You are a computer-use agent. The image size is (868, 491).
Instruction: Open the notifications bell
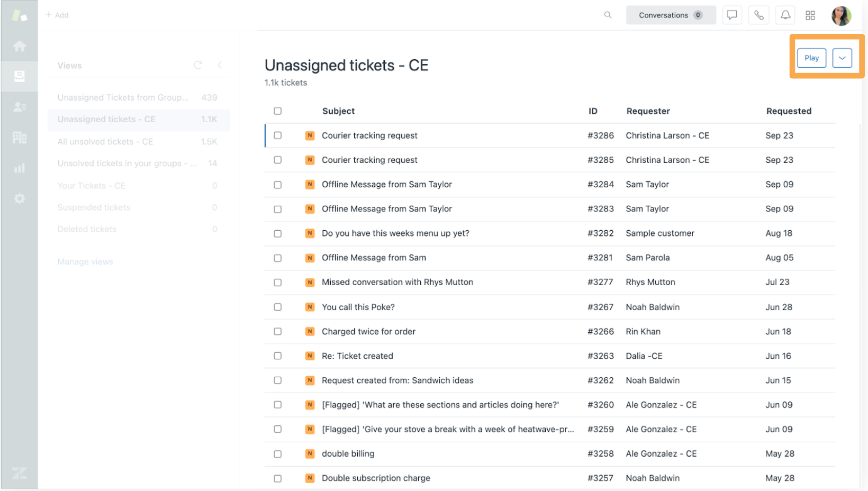coord(785,15)
